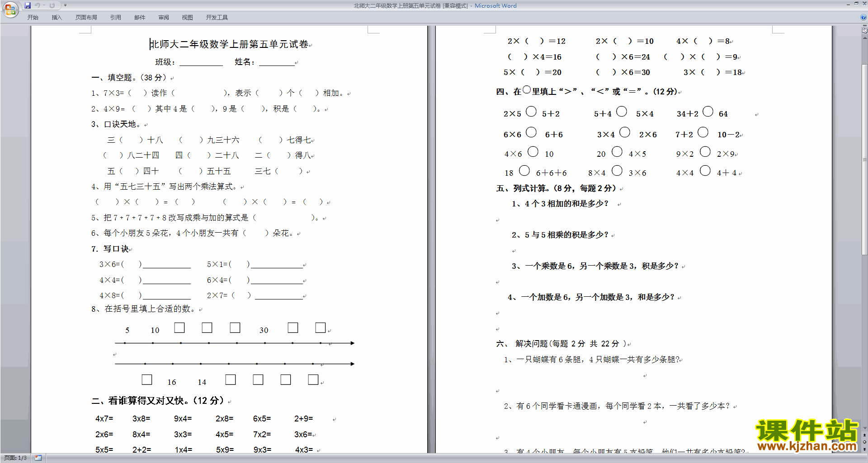Click the text 3、口诀天地。
This screenshot has height=463, width=868.
pos(116,124)
